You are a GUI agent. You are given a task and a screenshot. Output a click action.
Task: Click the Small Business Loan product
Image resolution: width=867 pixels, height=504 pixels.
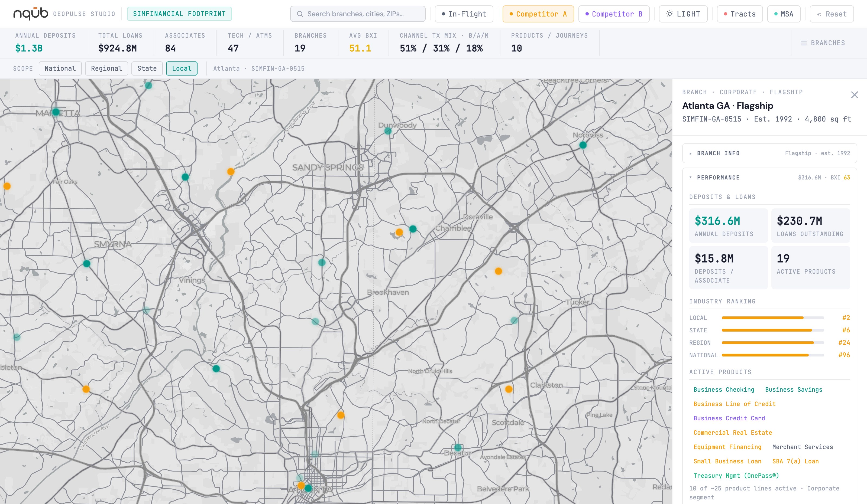(727, 462)
